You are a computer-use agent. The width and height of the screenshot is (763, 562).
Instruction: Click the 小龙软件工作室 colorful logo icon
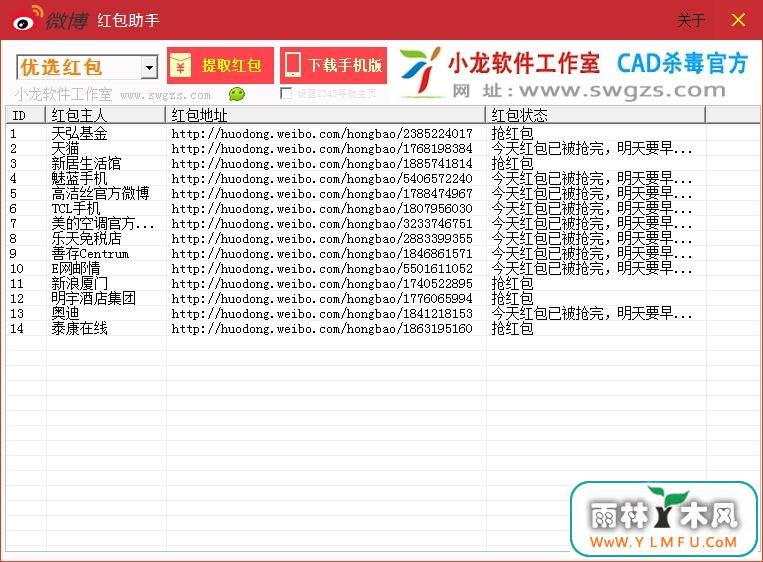[x=420, y=71]
